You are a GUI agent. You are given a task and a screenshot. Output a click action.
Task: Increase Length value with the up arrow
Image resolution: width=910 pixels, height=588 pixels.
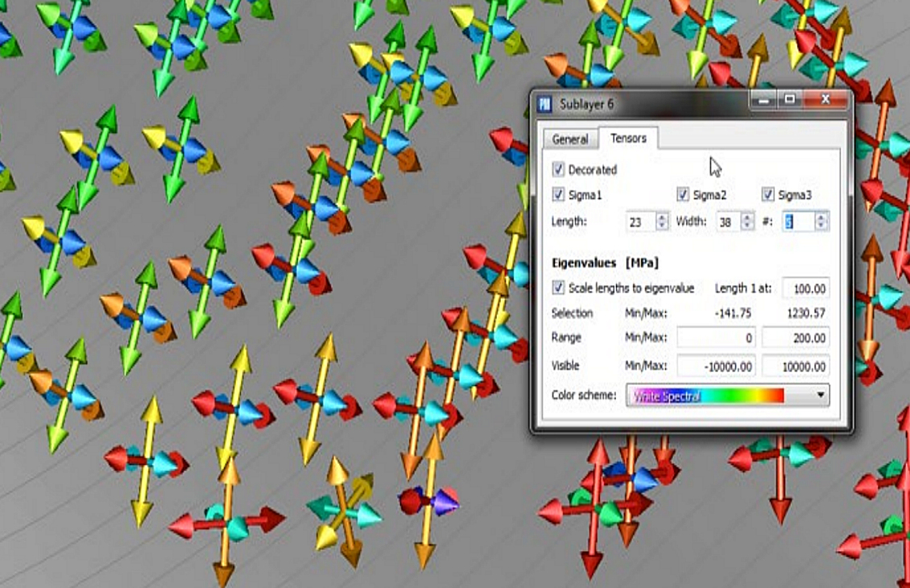tap(662, 217)
